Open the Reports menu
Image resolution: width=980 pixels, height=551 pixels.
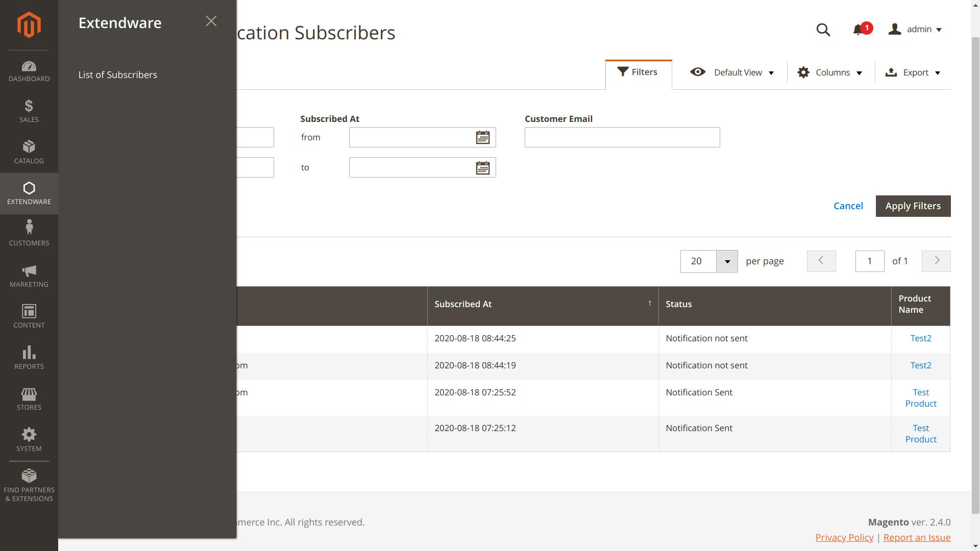[29, 358]
